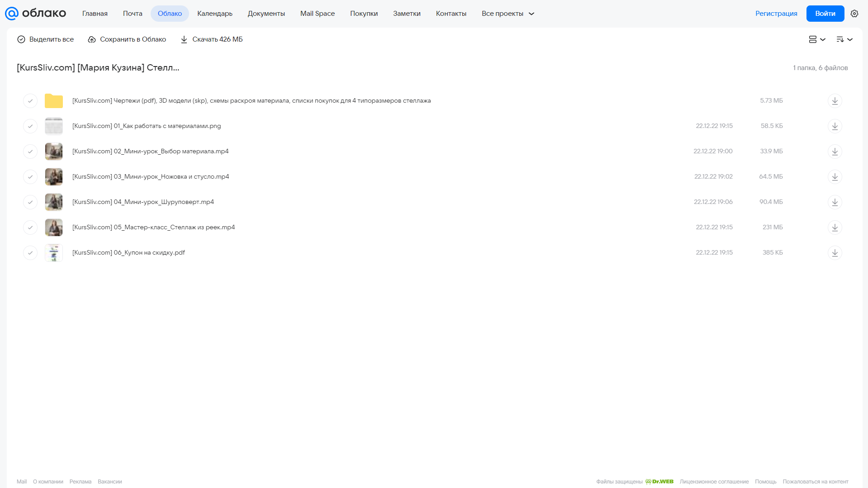
Task: Open the settings gear icon
Action: [x=854, y=14]
